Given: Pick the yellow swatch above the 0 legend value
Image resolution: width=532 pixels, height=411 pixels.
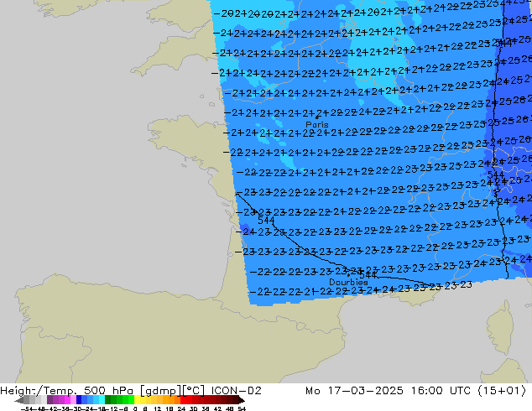Looking at the screenshot, I should (138, 400).
